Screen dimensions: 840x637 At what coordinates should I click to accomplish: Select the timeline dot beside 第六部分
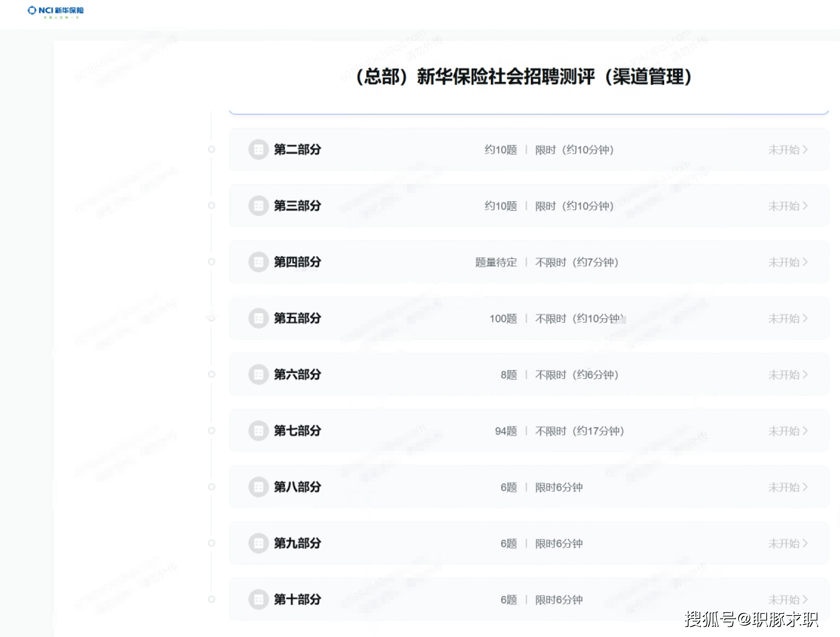click(x=212, y=374)
